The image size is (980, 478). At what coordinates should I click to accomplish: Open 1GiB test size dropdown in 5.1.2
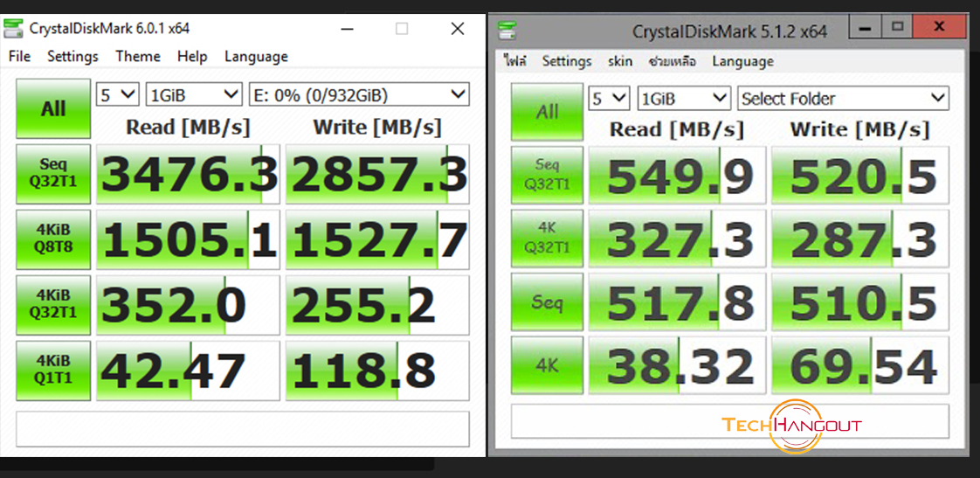(684, 98)
